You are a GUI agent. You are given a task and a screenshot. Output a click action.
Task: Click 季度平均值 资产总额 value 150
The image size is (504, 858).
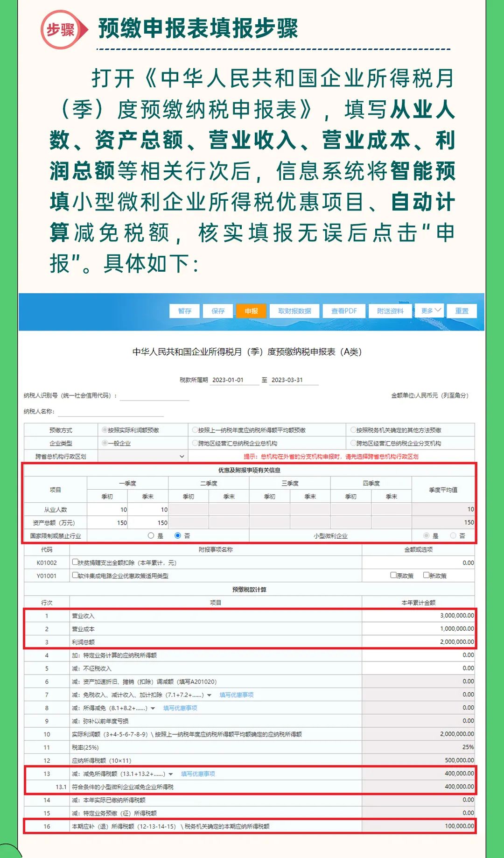[x=443, y=522]
